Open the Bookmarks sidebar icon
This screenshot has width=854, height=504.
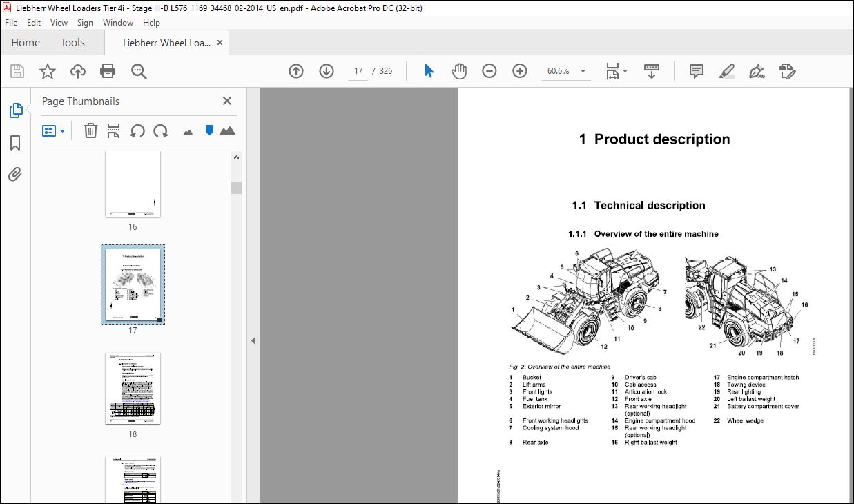tap(15, 142)
